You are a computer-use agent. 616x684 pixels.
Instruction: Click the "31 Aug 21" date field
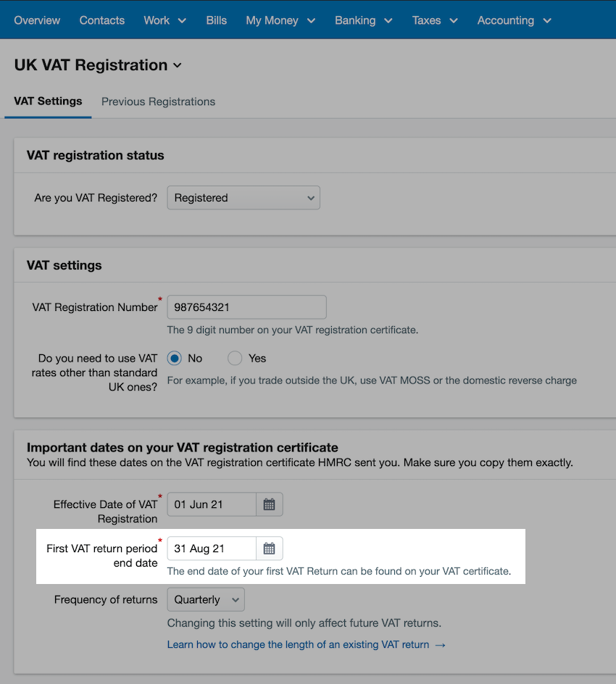211,549
